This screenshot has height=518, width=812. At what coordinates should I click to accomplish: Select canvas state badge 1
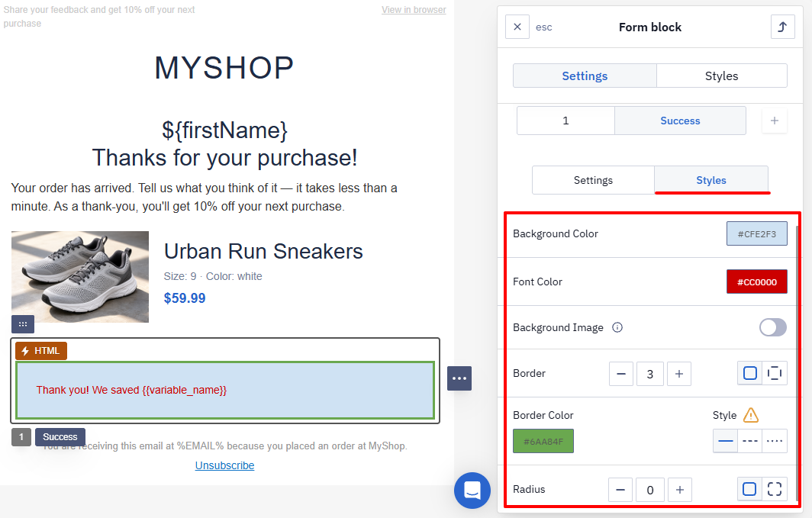click(21, 437)
